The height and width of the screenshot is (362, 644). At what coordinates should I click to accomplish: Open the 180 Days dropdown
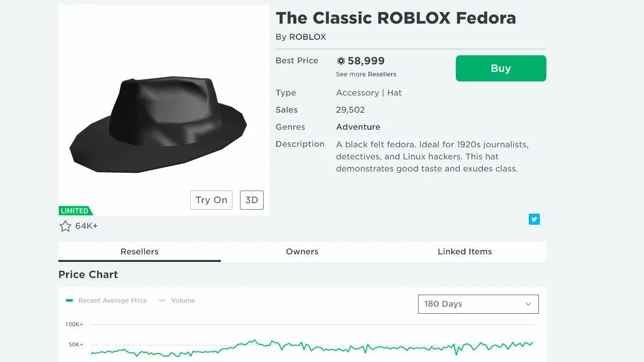click(478, 304)
